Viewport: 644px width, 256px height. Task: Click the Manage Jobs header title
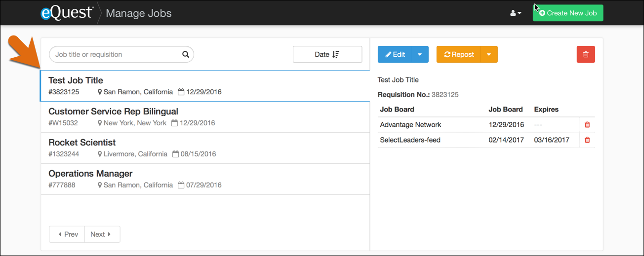tap(139, 13)
